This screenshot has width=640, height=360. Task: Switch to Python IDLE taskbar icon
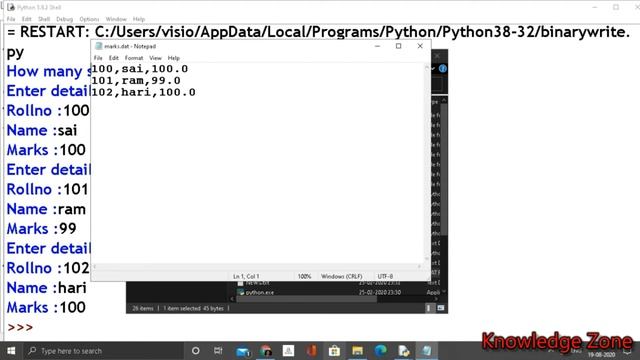404,351
